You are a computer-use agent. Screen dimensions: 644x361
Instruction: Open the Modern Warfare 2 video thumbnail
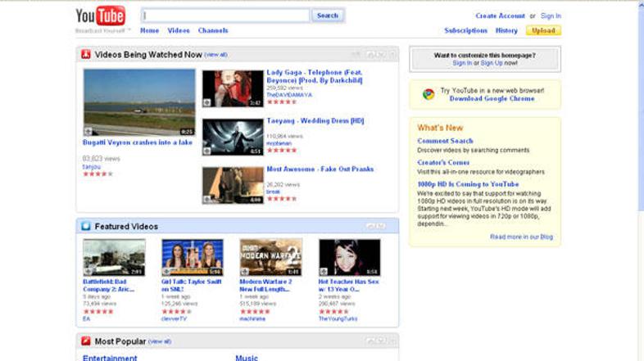point(270,257)
